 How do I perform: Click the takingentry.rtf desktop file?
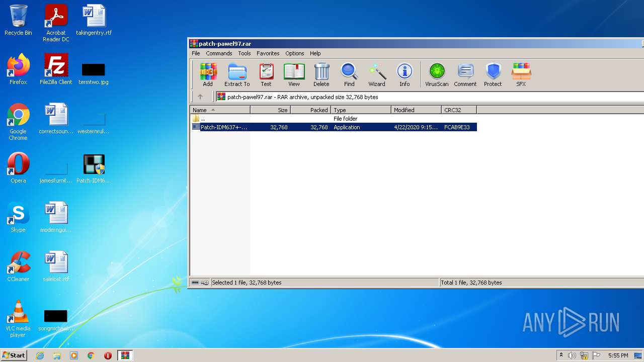[x=94, y=20]
